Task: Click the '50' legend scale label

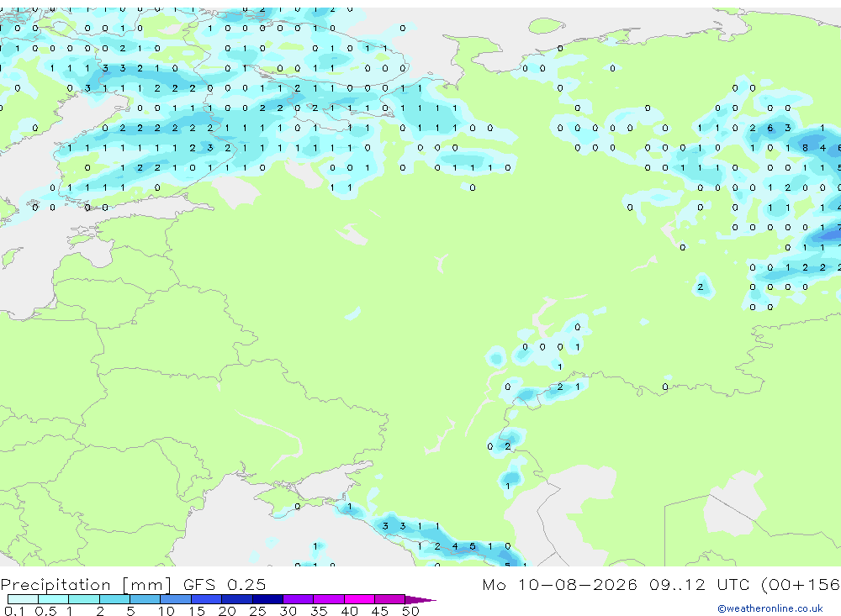Action: pos(410,611)
